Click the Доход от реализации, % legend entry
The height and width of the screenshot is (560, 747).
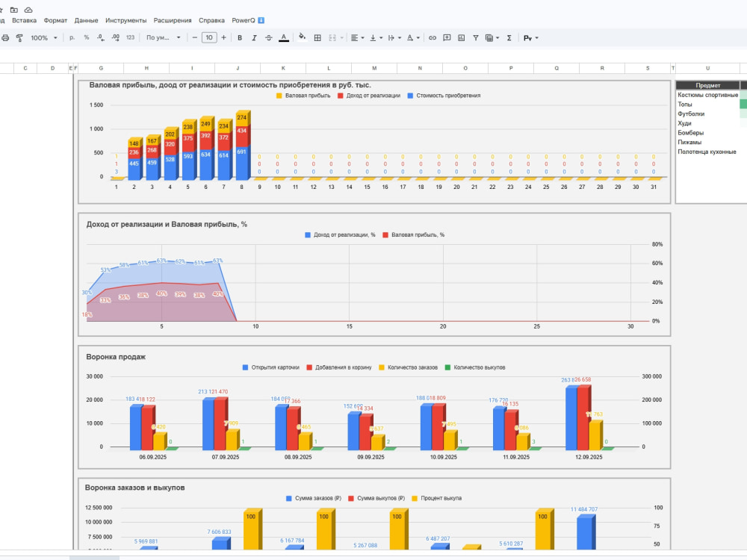tap(340, 235)
